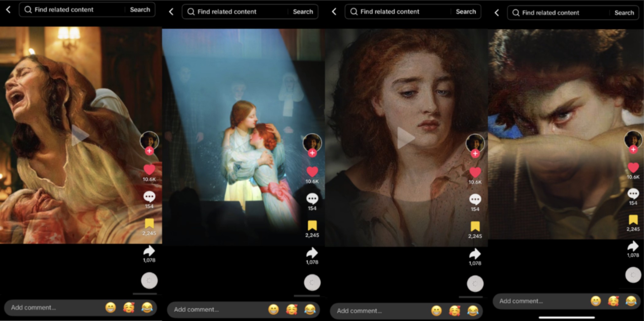Insert grinning emoji under the red-haired woman portrait video

[x=436, y=311]
